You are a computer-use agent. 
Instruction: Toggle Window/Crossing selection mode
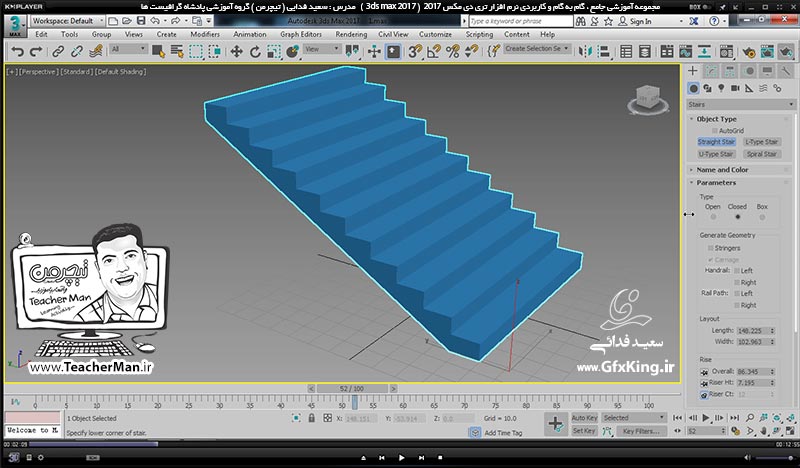(215, 52)
